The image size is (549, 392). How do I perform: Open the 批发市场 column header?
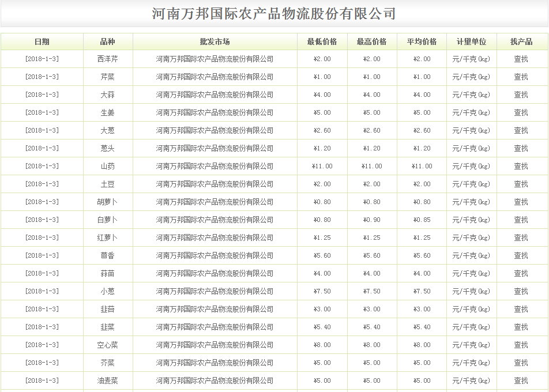click(214, 41)
